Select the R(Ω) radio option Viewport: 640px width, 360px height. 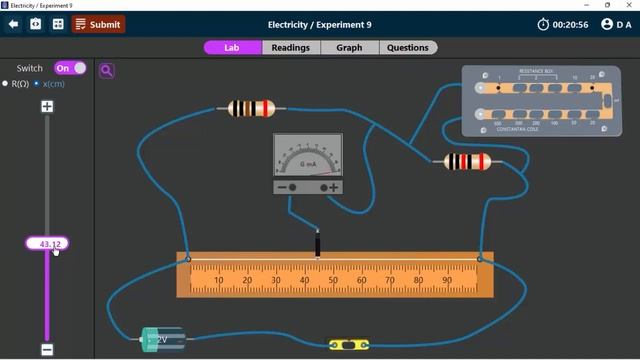point(5,83)
